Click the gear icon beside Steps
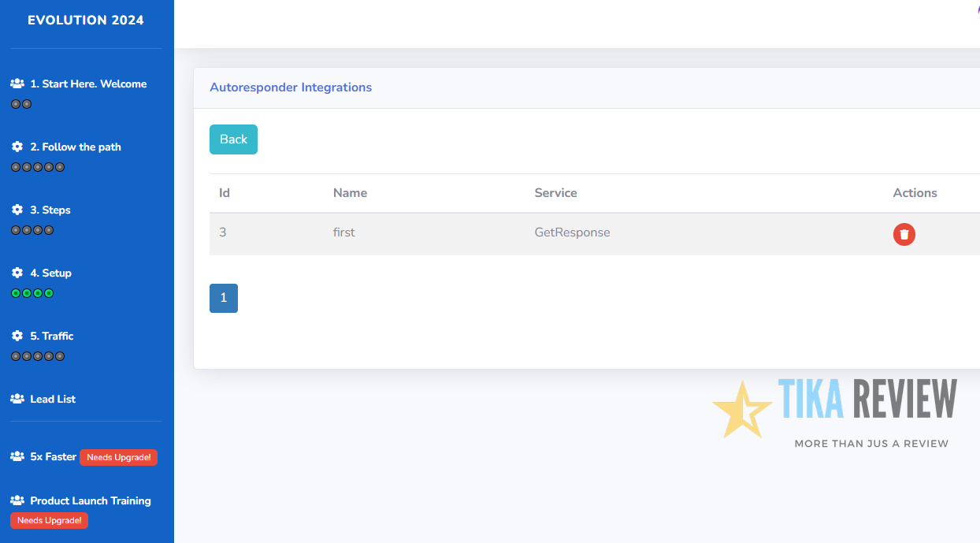The height and width of the screenshot is (543, 980). [17, 210]
